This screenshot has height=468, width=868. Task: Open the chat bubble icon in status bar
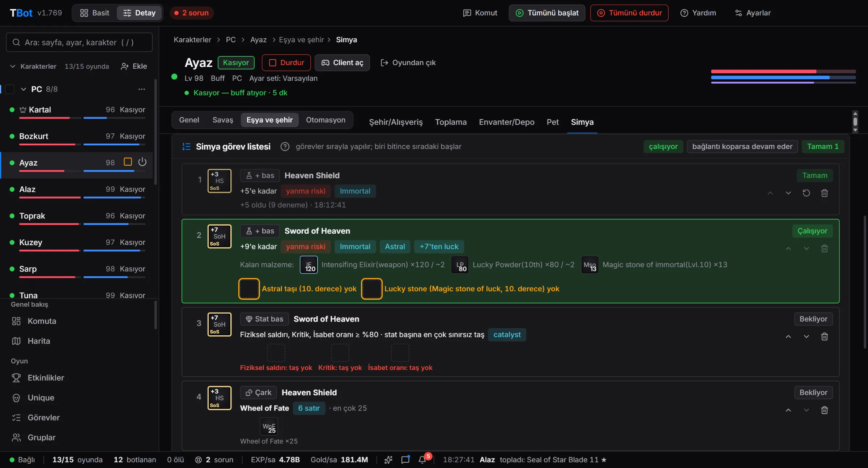[405, 460]
